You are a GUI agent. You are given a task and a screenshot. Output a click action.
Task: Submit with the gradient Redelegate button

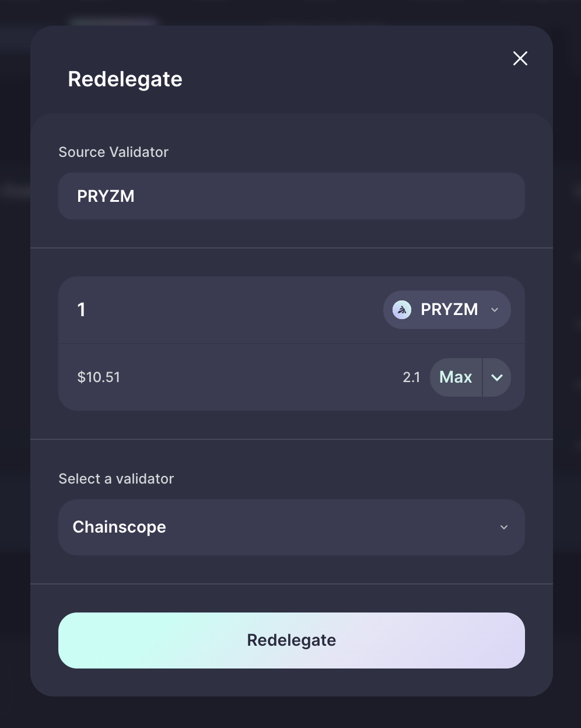(x=292, y=640)
